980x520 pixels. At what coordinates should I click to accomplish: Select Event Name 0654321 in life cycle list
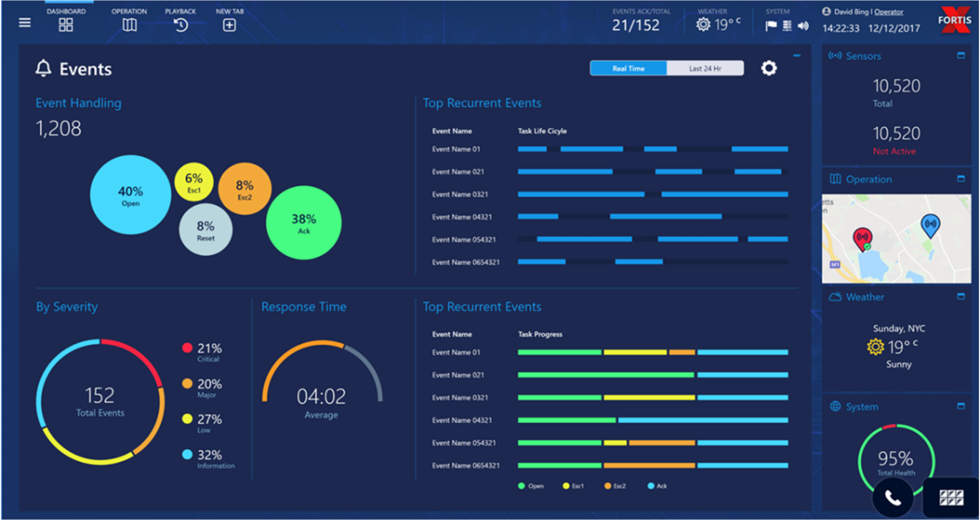click(x=466, y=262)
